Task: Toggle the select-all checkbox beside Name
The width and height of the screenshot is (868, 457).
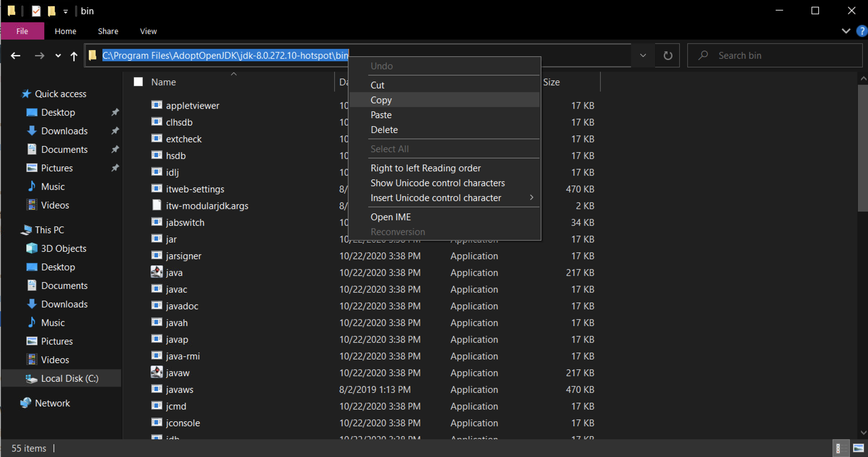Action: coord(138,82)
